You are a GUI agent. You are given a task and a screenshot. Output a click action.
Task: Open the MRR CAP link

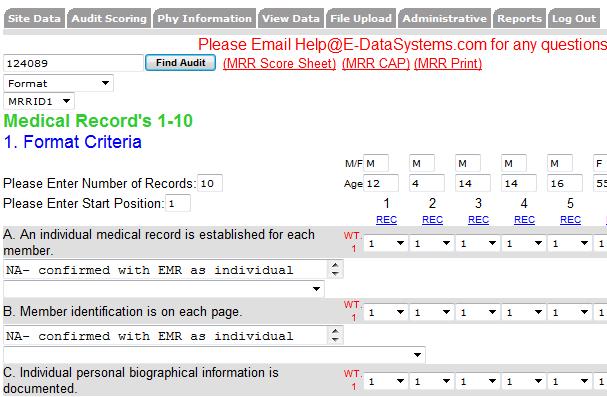pyautogui.click(x=376, y=63)
